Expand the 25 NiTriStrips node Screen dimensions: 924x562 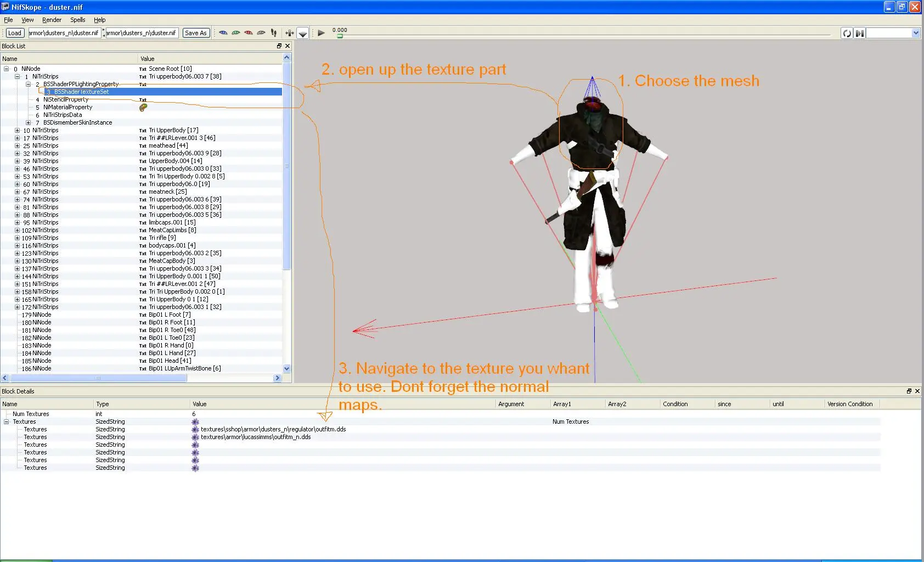point(17,146)
